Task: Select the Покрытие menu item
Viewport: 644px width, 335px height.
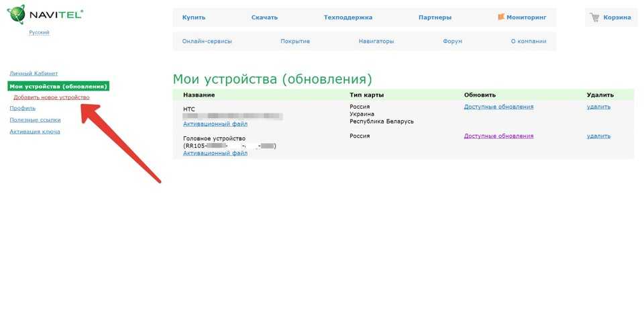Action: [295, 42]
